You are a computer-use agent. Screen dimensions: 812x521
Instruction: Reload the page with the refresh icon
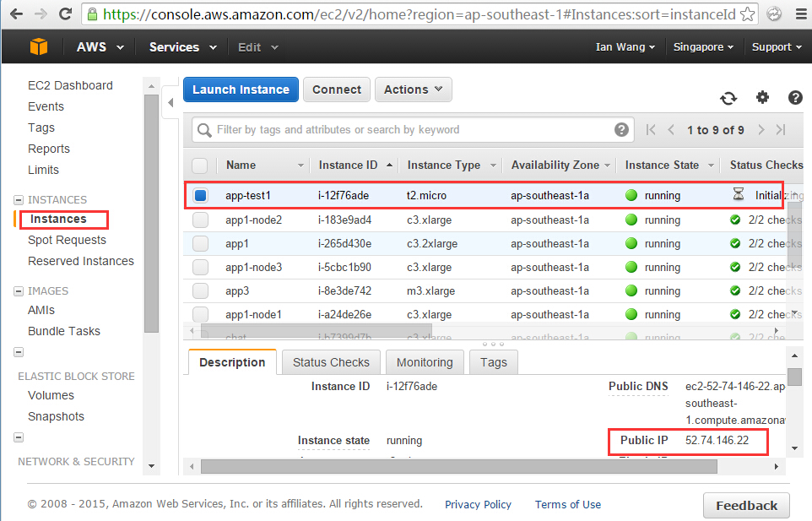65,14
